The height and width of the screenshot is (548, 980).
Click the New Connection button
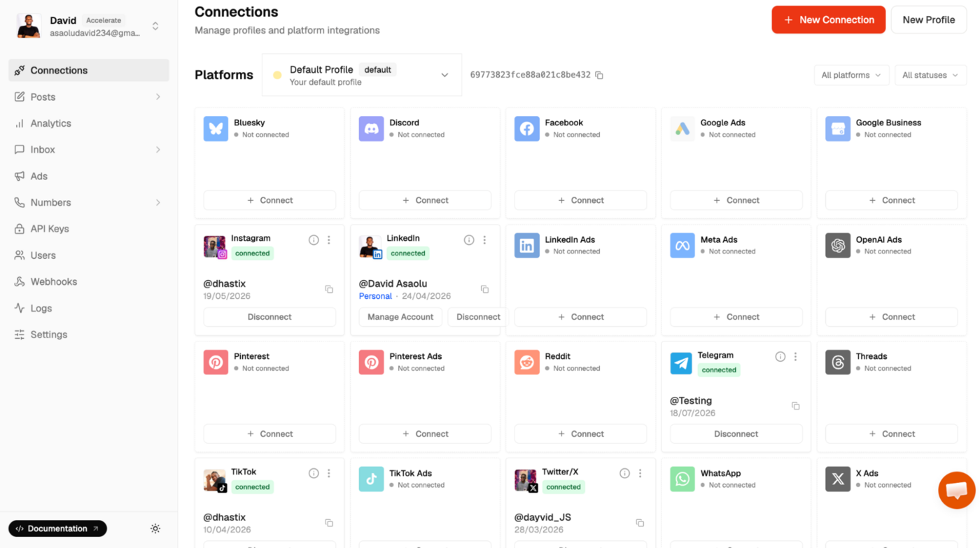click(x=829, y=20)
